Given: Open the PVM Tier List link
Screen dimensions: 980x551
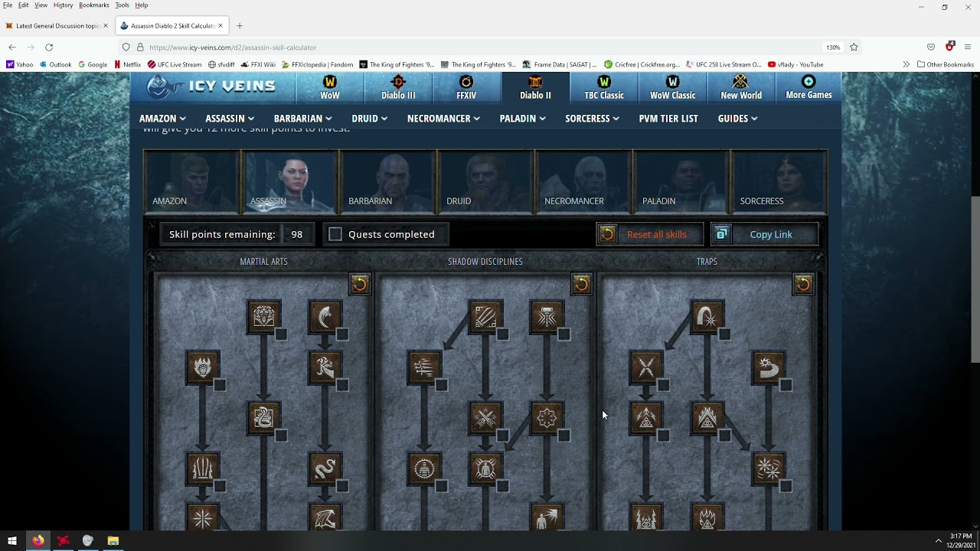Looking at the screenshot, I should click(668, 119).
